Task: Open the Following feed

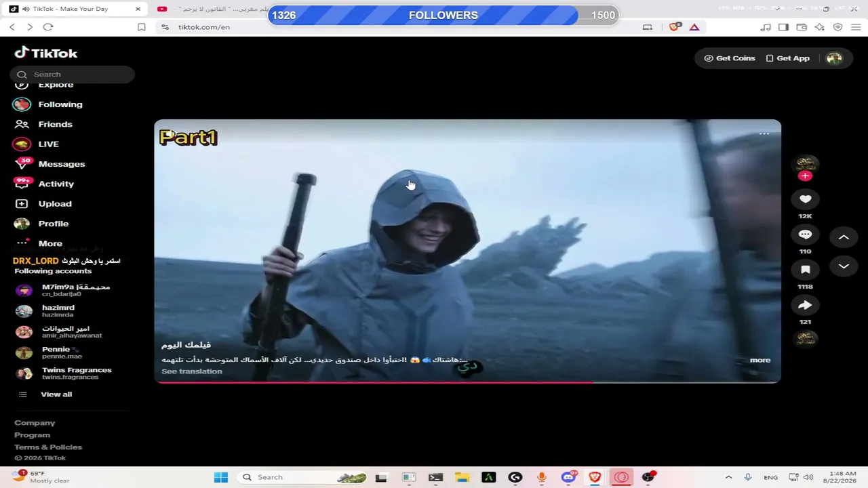Action: pos(47,104)
